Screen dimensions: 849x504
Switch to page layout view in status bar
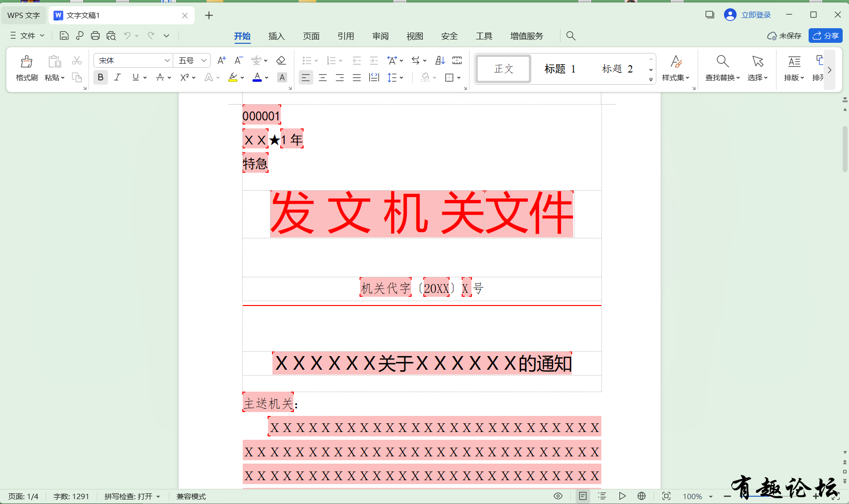[582, 496]
